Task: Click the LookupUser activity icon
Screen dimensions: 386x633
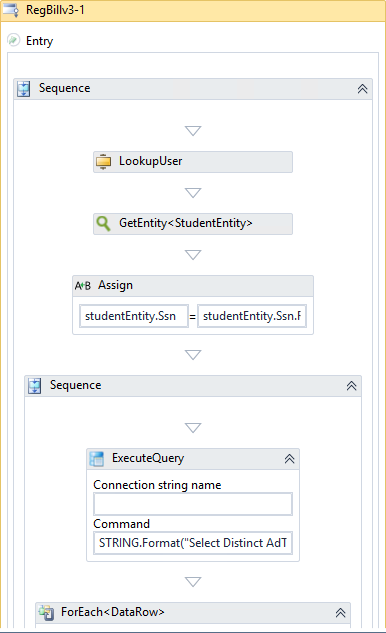Action: (103, 162)
